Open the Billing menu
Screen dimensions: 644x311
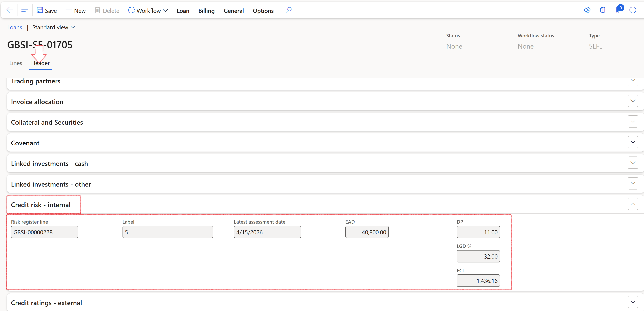(206, 11)
